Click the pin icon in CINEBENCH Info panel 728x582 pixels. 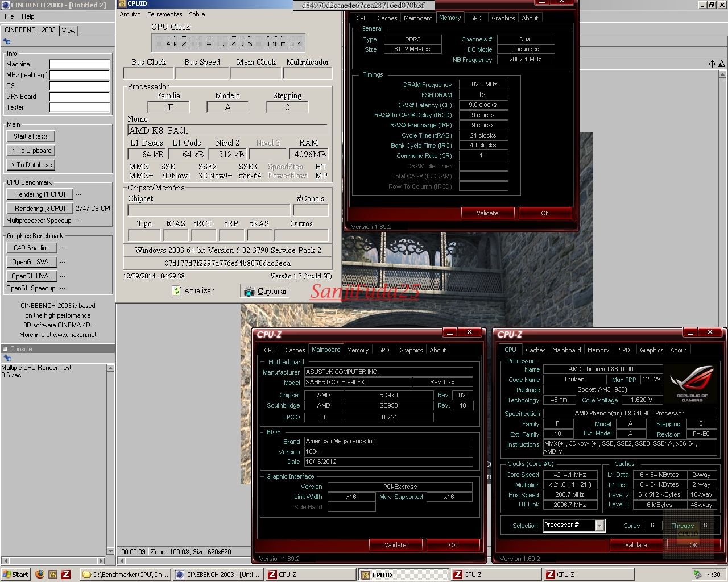click(7, 41)
